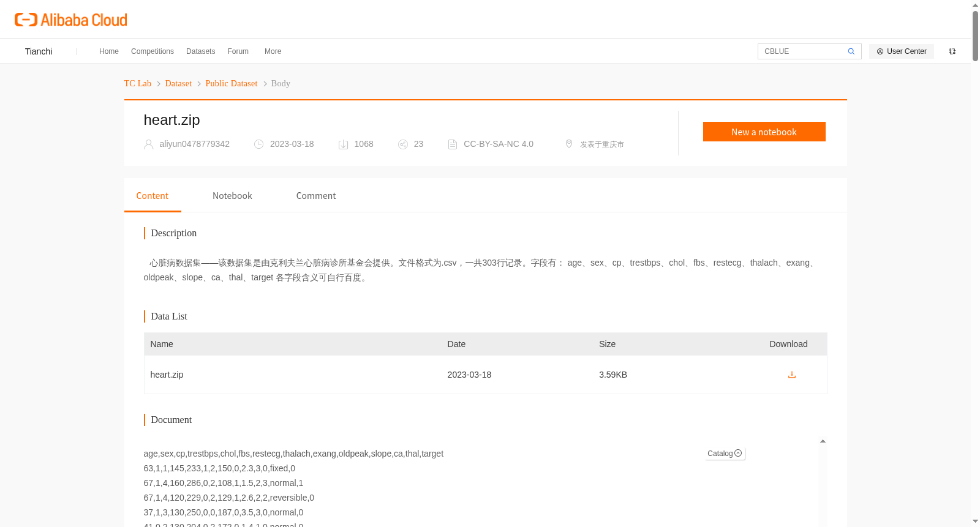Click the author avatar icon next to aliyun0478779342
Image resolution: width=980 pixels, height=527 pixels.
tap(148, 144)
